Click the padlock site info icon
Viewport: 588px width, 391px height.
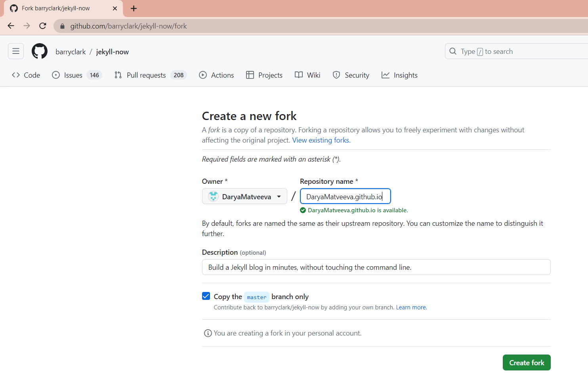[62, 26]
